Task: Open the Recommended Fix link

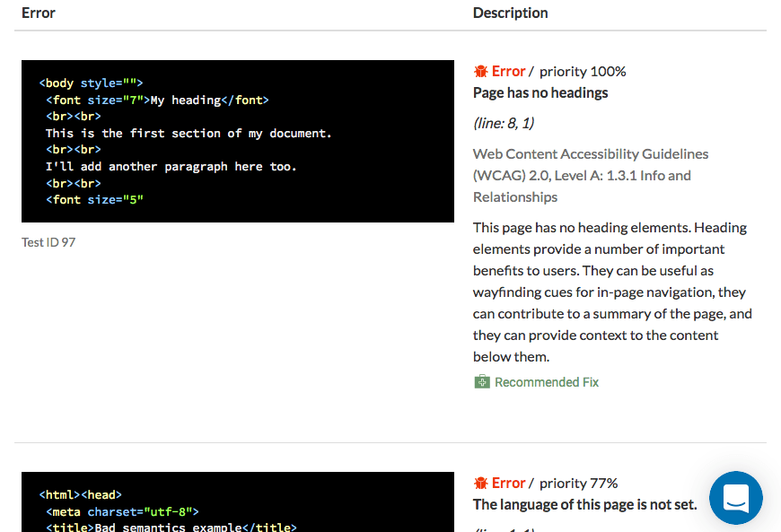Action: [546, 382]
